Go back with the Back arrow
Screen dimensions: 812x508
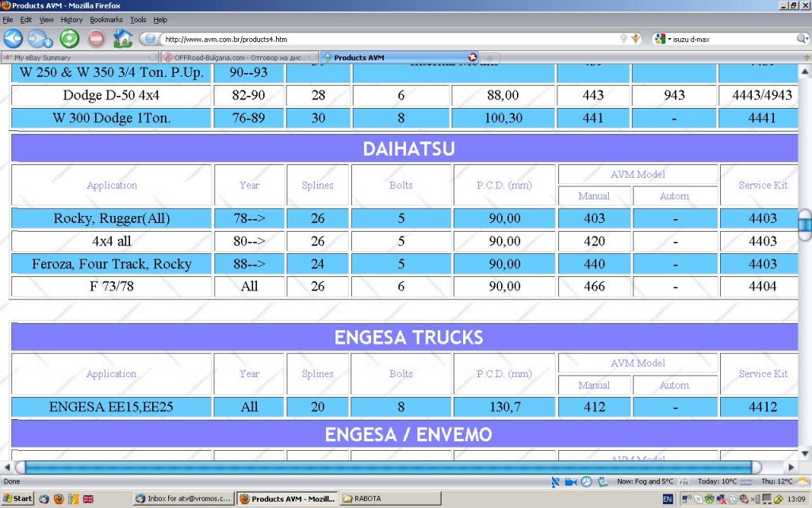pos(13,39)
